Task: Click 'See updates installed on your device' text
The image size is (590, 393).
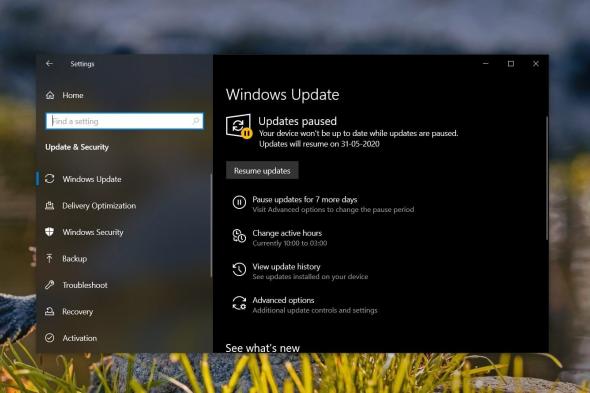Action: [310, 277]
